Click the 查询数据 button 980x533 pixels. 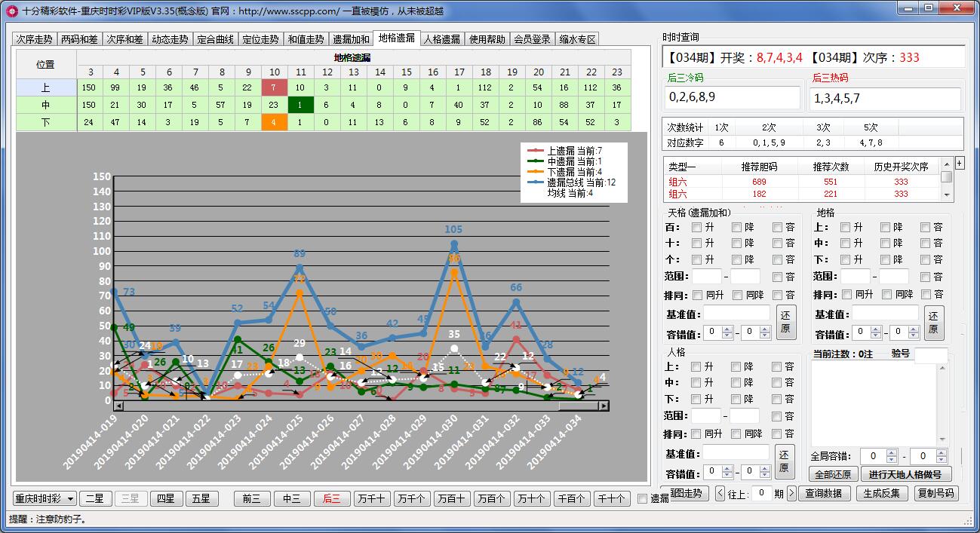pyautogui.click(x=825, y=494)
